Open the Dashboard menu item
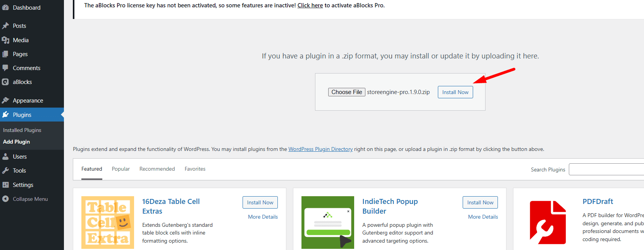This screenshot has width=644, height=250. (x=32, y=8)
